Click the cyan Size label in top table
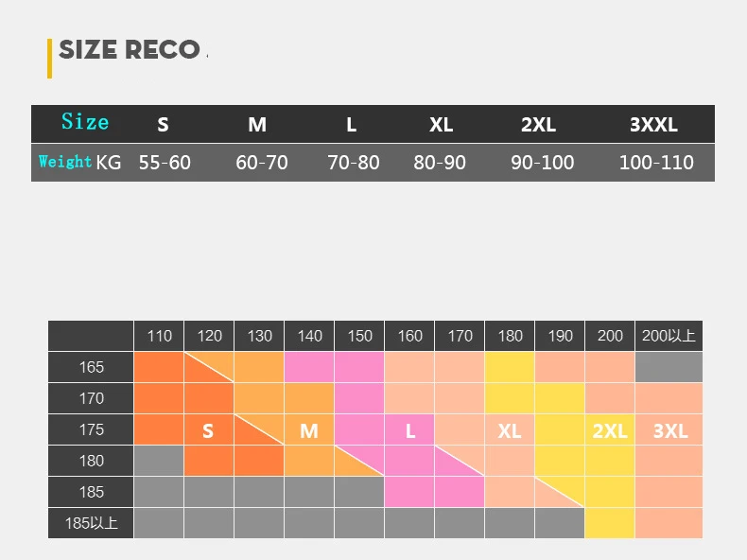Image resolution: width=747 pixels, height=560 pixels. (x=85, y=122)
